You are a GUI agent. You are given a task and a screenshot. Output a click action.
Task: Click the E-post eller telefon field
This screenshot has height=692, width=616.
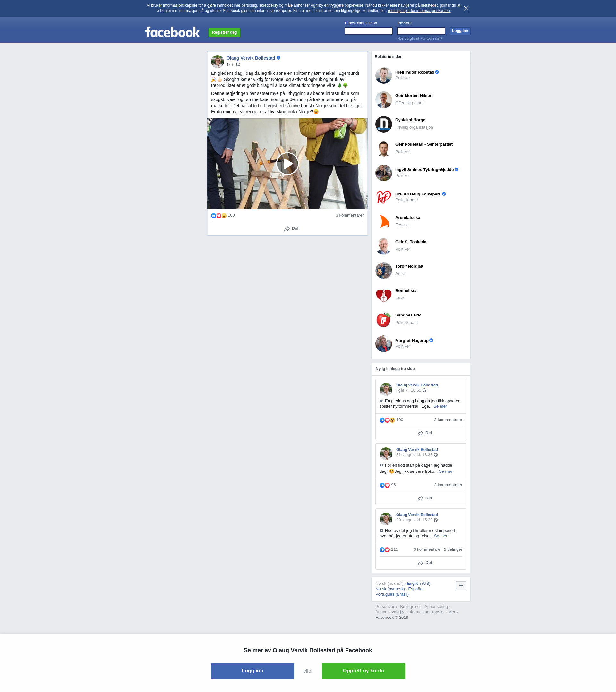pos(368,31)
